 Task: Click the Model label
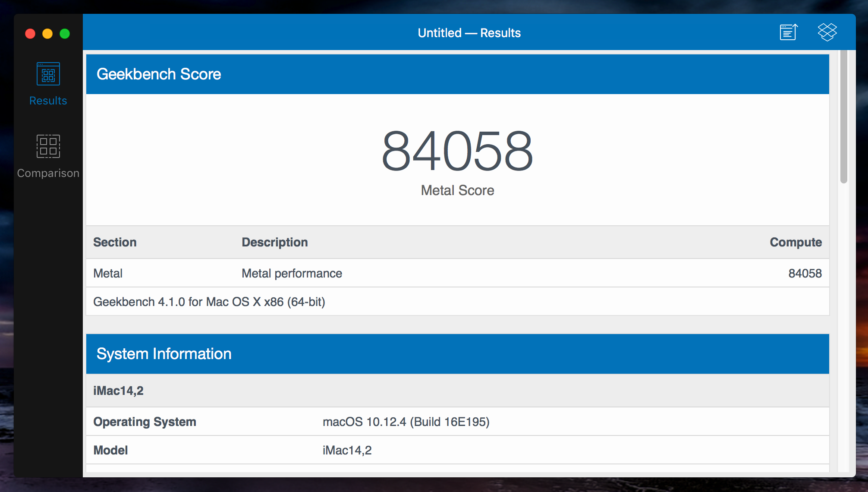tap(110, 450)
